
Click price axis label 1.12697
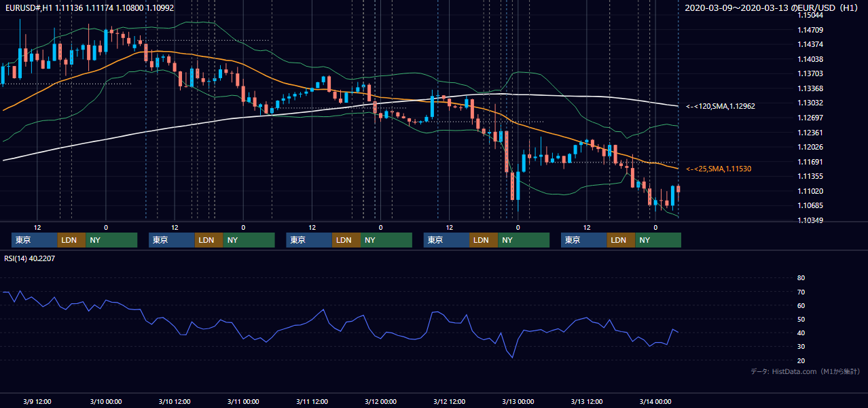810,118
